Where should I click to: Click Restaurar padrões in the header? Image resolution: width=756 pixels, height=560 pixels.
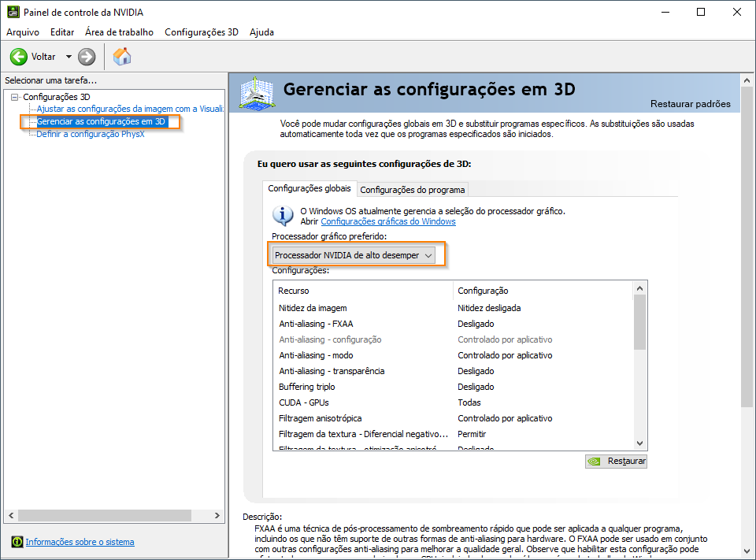click(x=690, y=104)
